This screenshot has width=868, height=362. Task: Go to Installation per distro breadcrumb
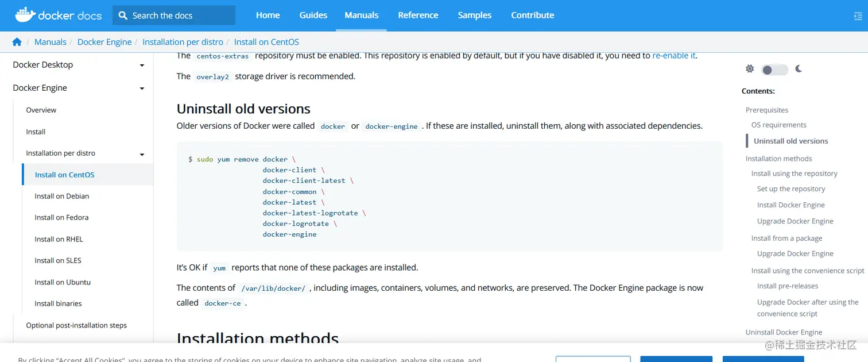pyautogui.click(x=183, y=42)
